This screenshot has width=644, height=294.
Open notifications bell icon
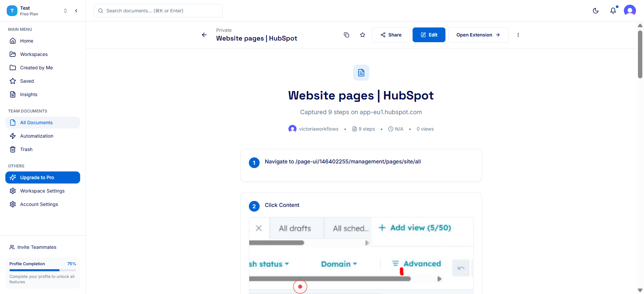(x=613, y=11)
